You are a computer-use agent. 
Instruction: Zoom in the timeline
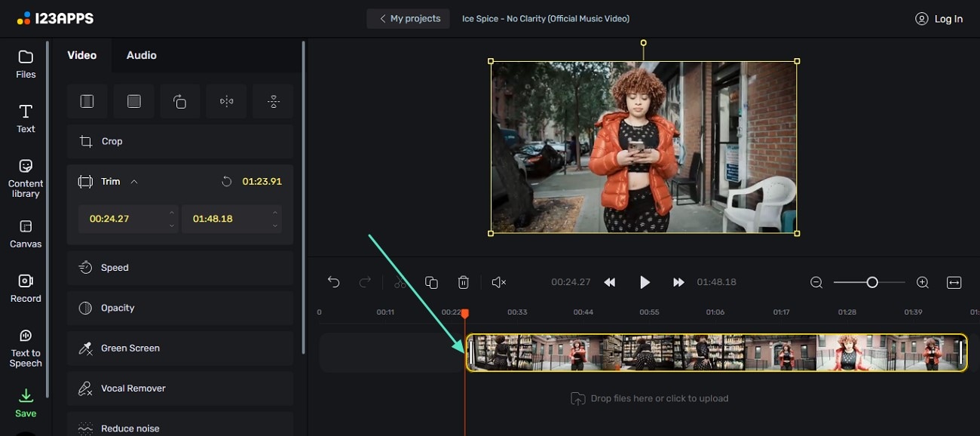pos(922,282)
